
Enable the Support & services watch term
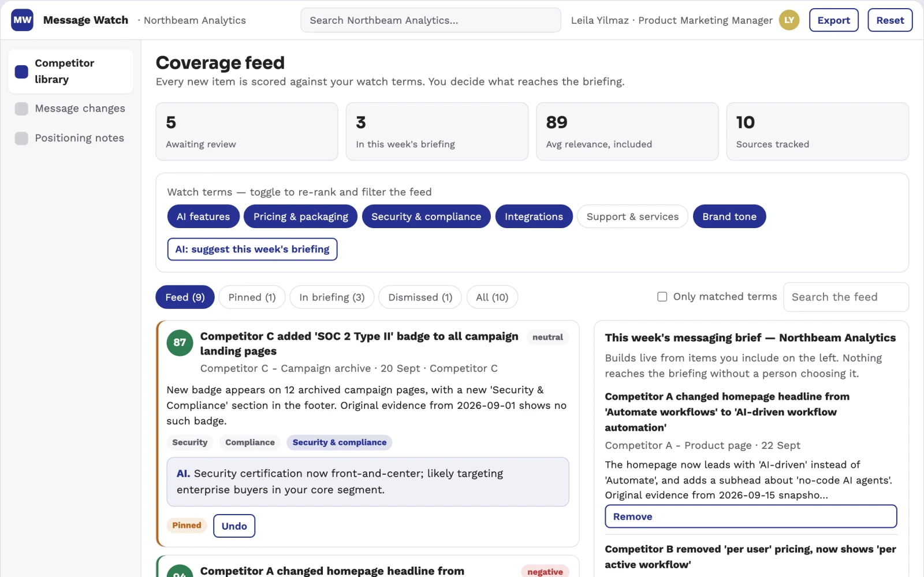(x=632, y=217)
